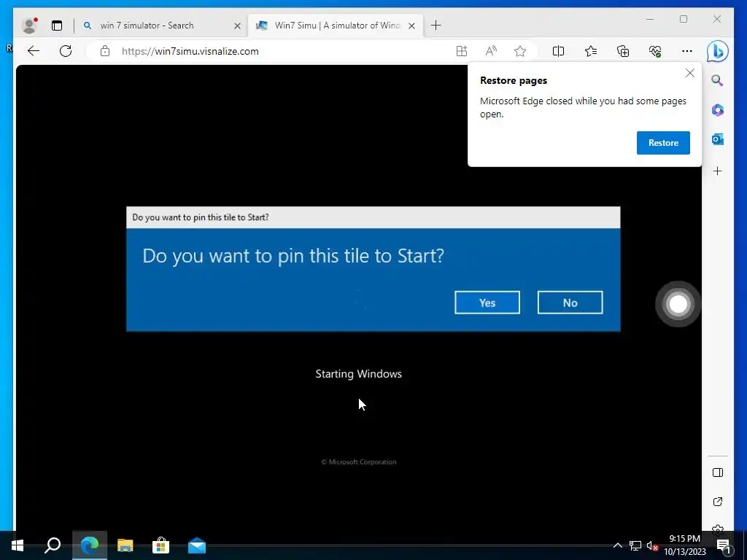Screen dimensions: 747x560
Task: Click the floating round assistive button
Action: coord(678,304)
